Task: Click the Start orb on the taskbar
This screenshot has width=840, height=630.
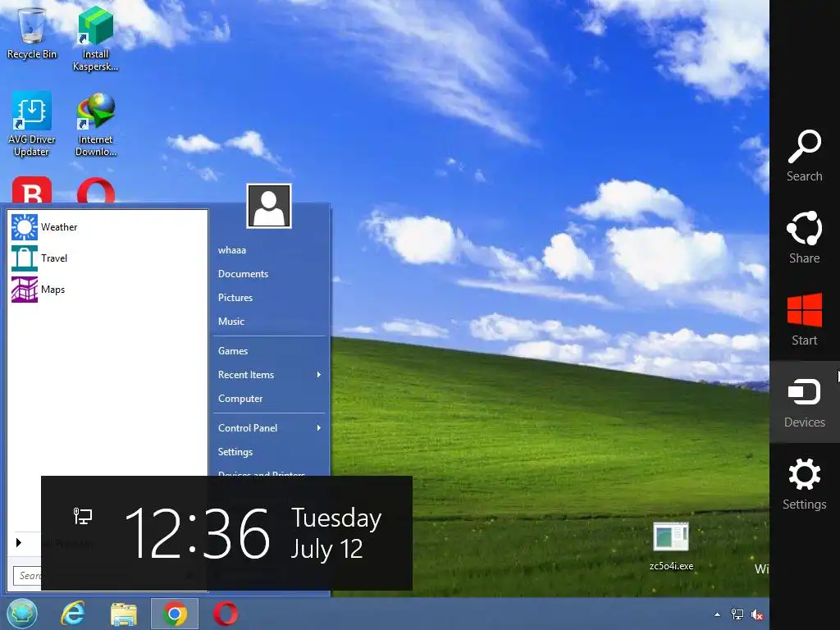Action: [x=22, y=614]
